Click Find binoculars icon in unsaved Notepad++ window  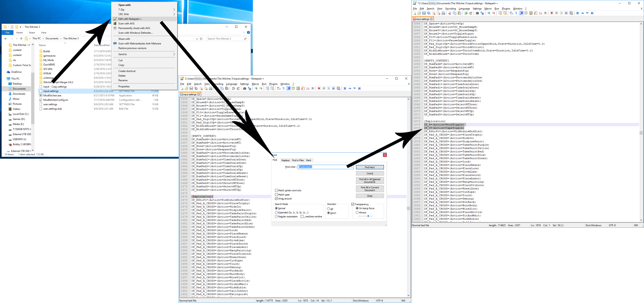(477, 13)
